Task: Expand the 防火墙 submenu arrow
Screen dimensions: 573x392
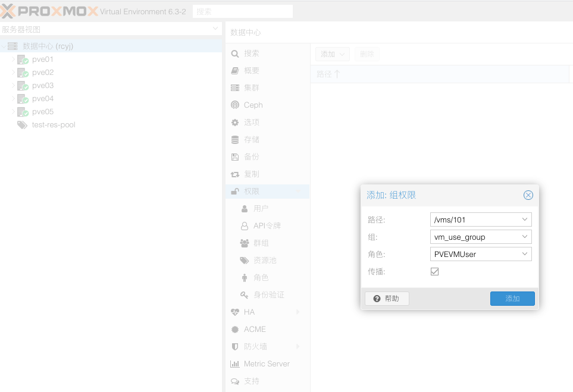Action: click(x=298, y=346)
